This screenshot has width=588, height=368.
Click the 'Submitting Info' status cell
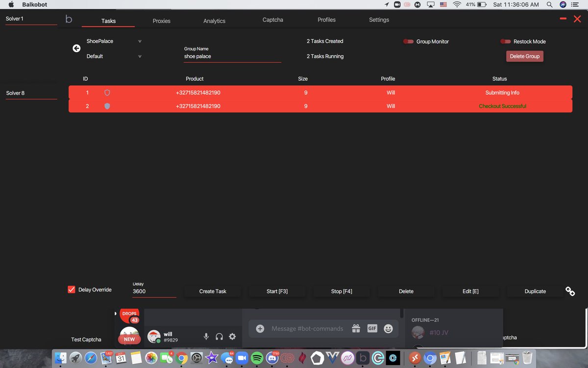click(x=502, y=93)
